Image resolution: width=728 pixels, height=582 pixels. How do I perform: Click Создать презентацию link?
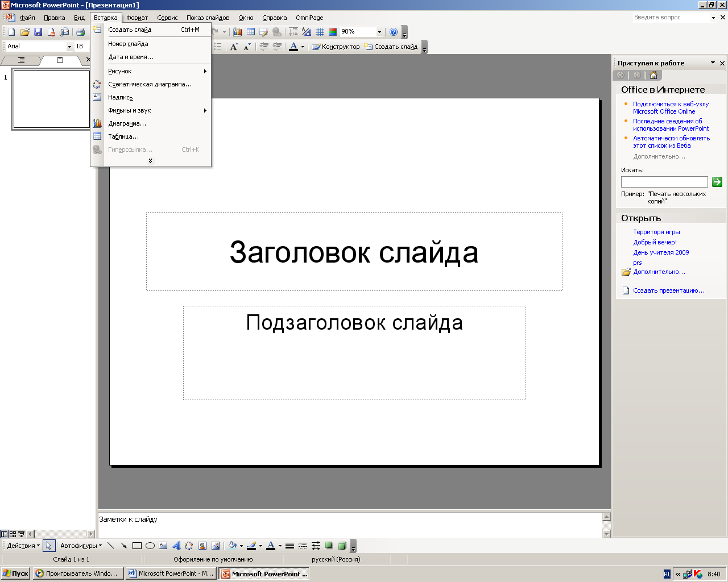pyautogui.click(x=669, y=290)
